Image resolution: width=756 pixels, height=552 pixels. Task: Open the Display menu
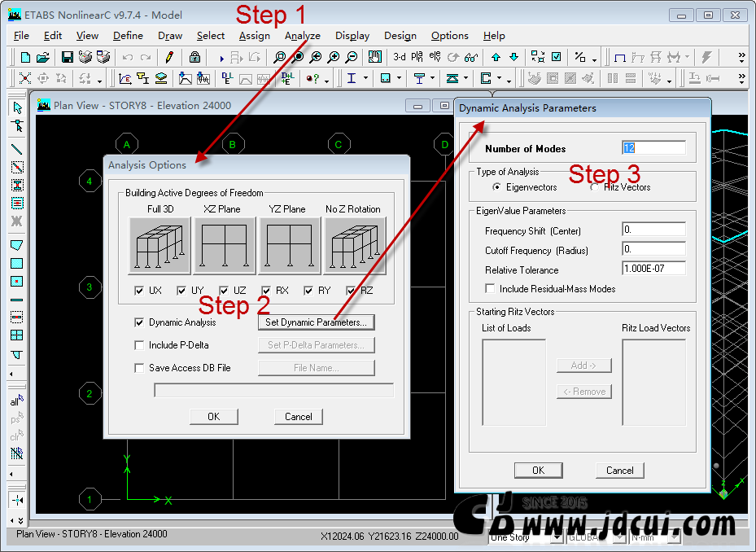(x=352, y=36)
